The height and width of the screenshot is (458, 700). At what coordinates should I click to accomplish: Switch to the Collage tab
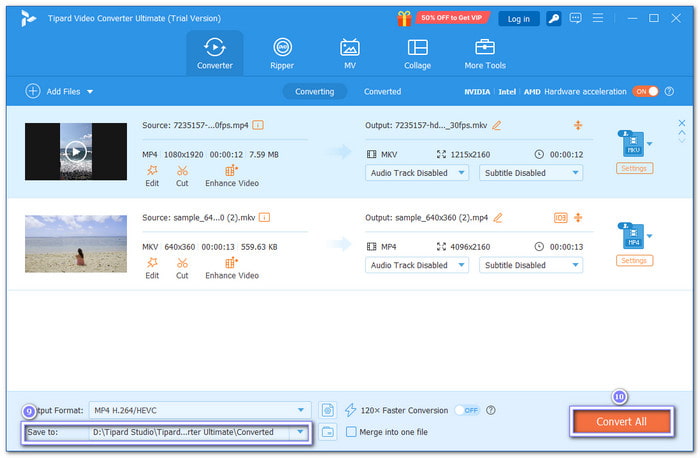pyautogui.click(x=417, y=54)
